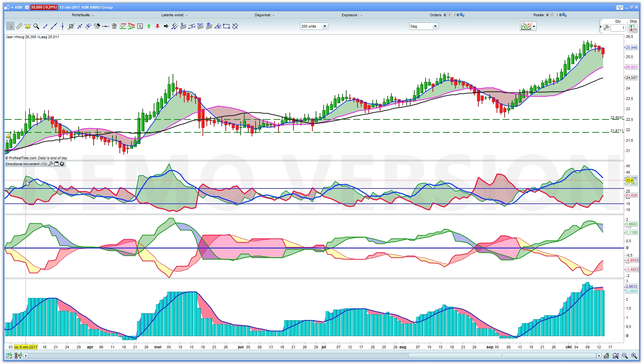
Task: Click the trash can delete icon
Action: pos(114,26)
